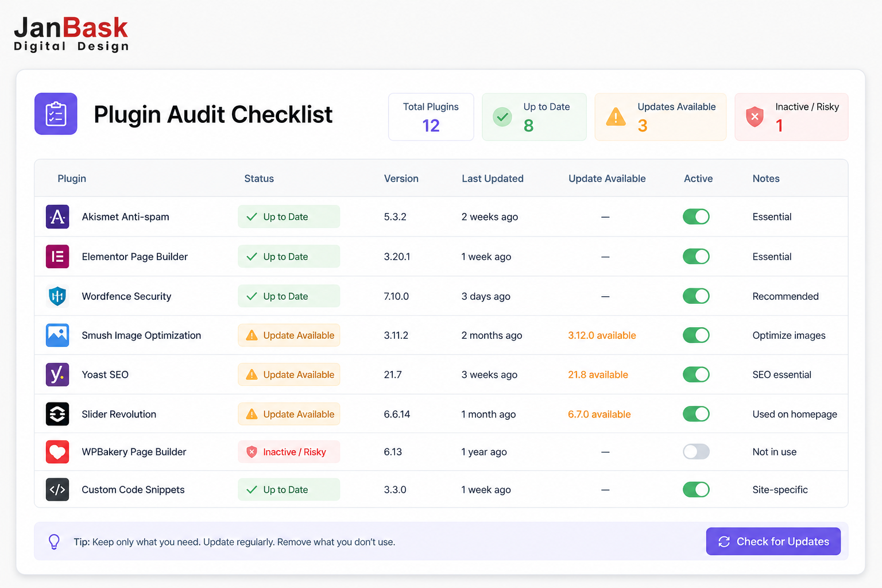Screen dimensions: 882x588
Task: Click the Akismet Anti-spam plugin icon
Action: (x=57, y=216)
